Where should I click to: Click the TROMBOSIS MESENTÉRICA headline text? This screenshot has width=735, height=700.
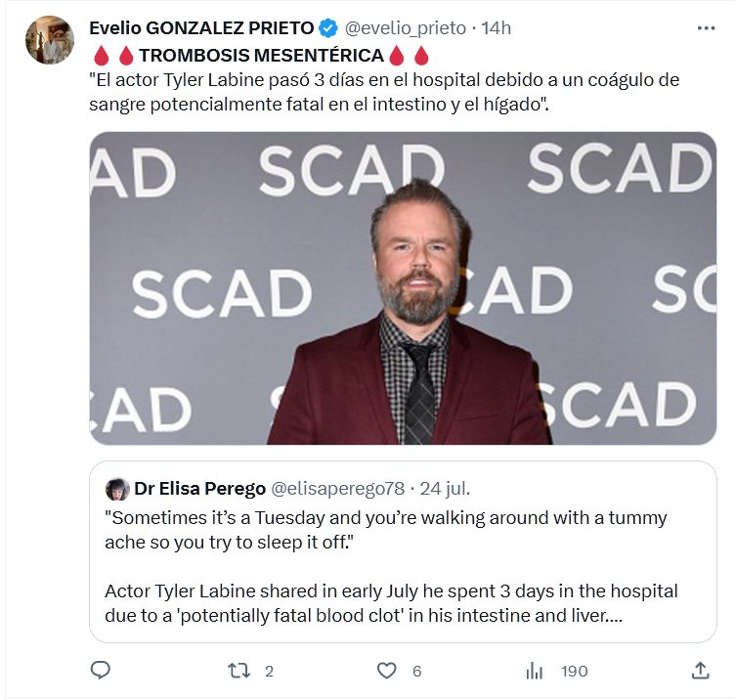pyautogui.click(x=259, y=55)
